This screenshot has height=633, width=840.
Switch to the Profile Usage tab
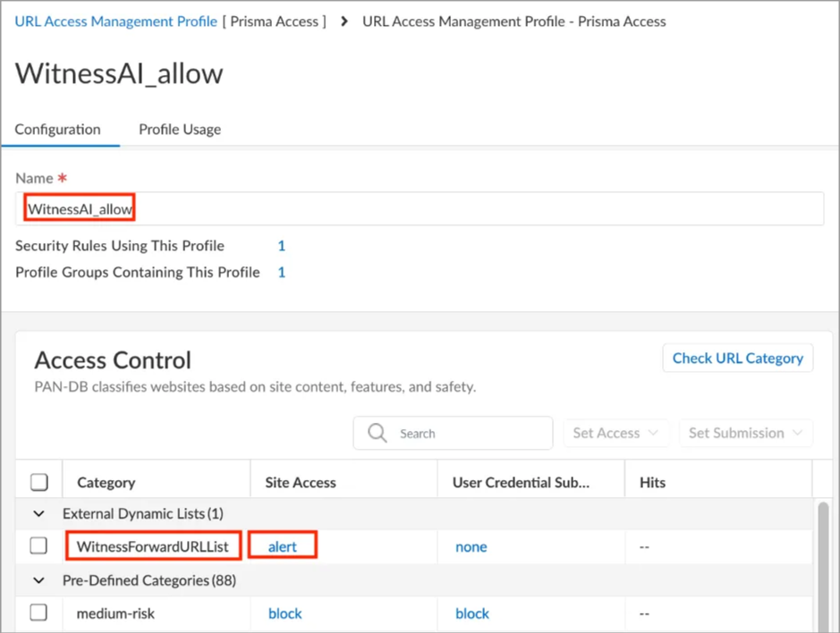tap(180, 129)
